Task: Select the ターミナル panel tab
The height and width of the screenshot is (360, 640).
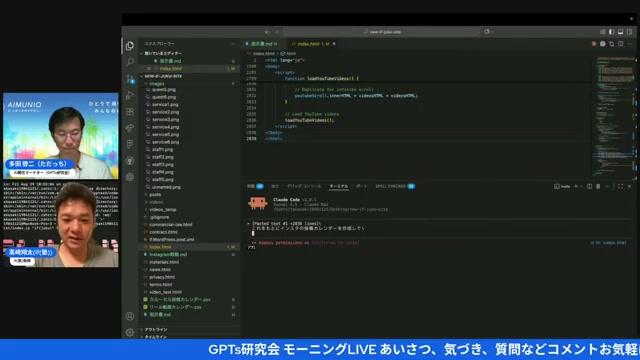Action: coord(339,186)
